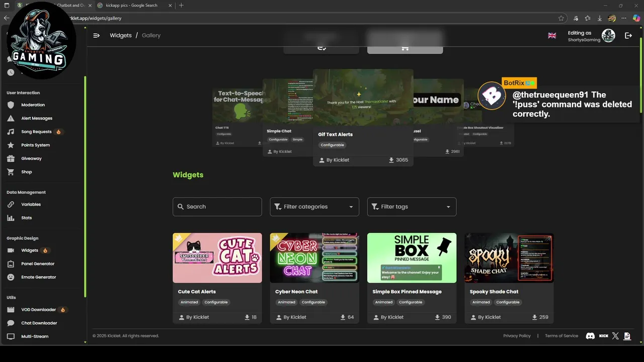Screen dimensions: 644x362
Task: Open Chat Downloader speech bubble icon
Action: 11,323
